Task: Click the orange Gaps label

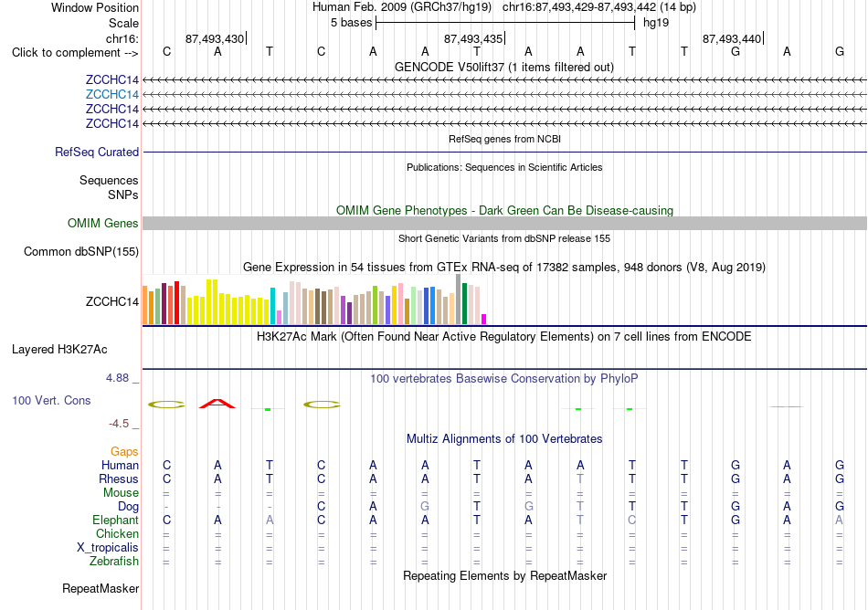Action: click(x=124, y=452)
